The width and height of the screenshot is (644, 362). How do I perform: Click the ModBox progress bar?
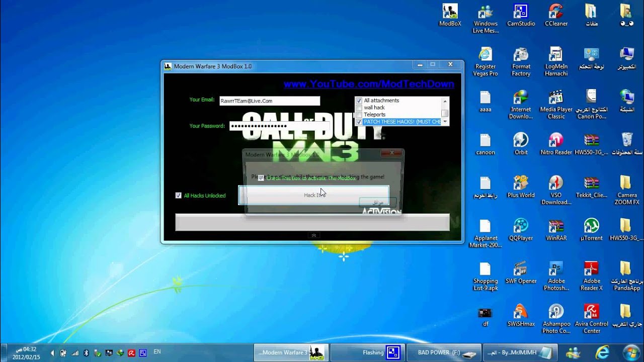click(x=312, y=222)
